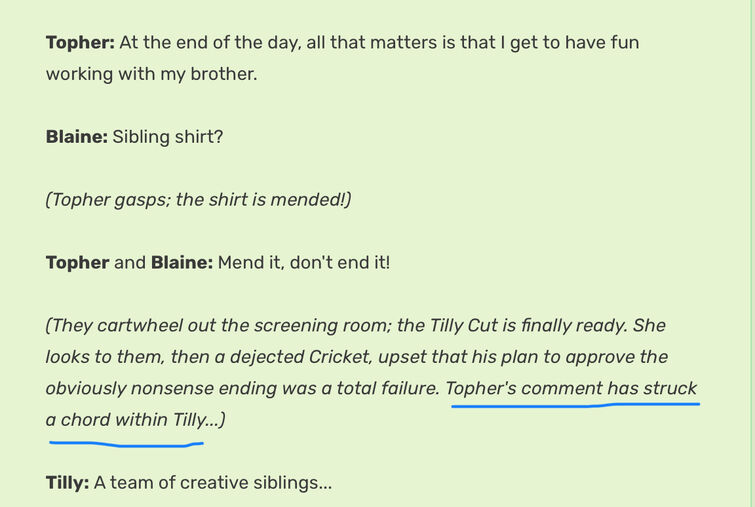Click the italic line 'Topher gasps; the shirt is mended!'
Screen dimensions: 755x507
[x=198, y=200]
